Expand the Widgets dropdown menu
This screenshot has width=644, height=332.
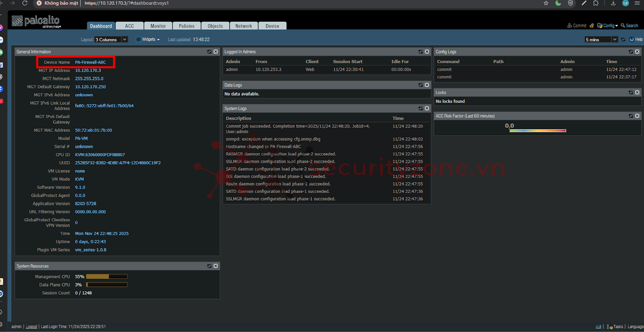[148, 39]
